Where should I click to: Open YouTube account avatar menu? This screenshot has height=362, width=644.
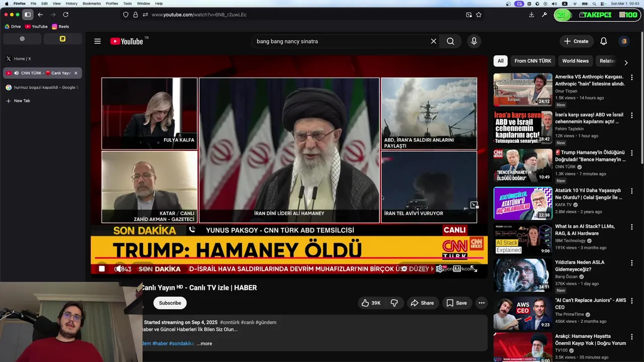pyautogui.click(x=624, y=41)
